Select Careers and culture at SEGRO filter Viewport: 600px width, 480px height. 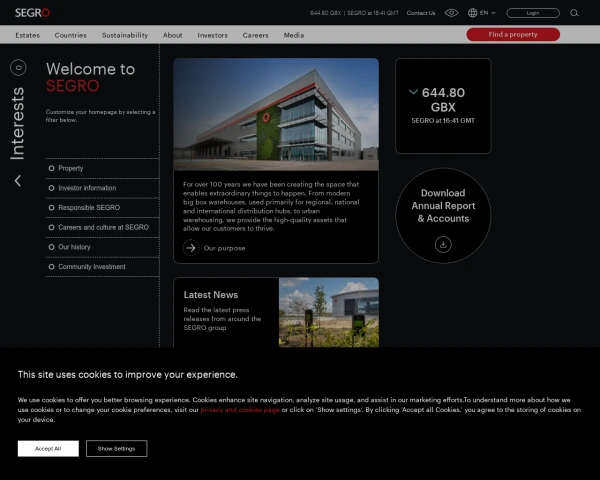pyautogui.click(x=102, y=227)
